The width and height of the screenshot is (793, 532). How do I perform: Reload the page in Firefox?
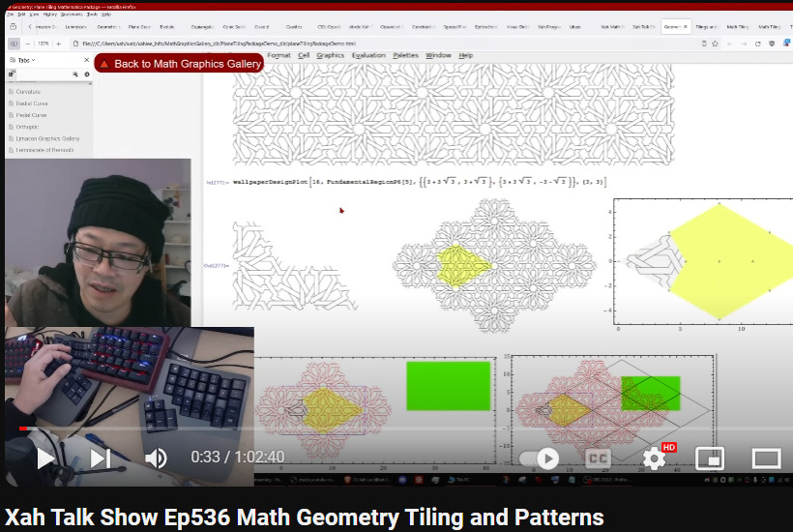(757, 44)
